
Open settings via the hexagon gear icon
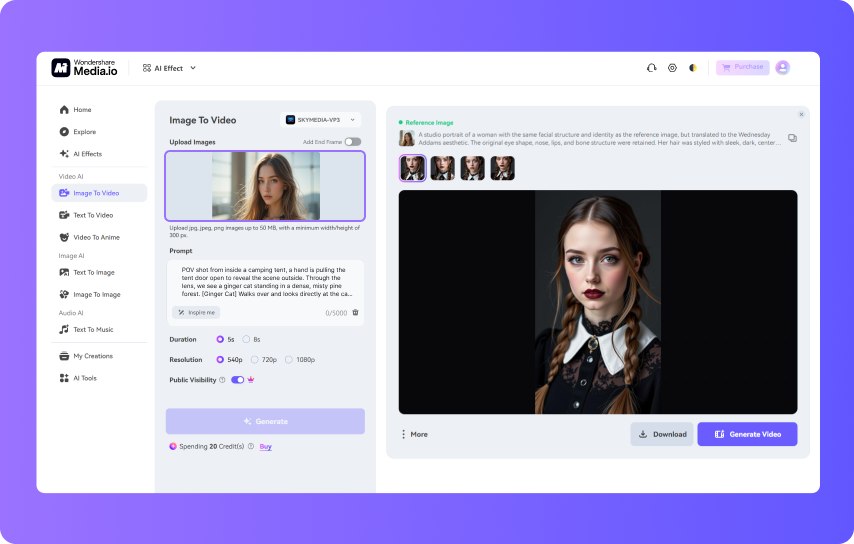pyautogui.click(x=672, y=68)
